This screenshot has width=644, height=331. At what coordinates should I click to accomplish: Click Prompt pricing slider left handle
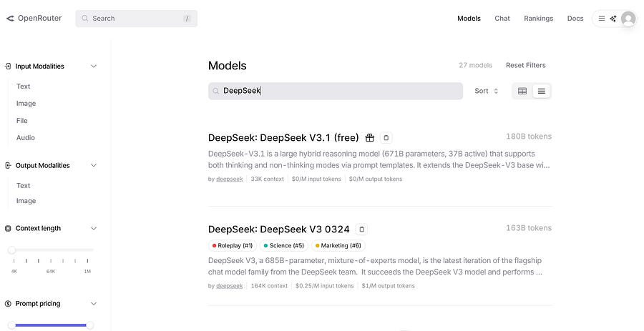(x=12, y=326)
